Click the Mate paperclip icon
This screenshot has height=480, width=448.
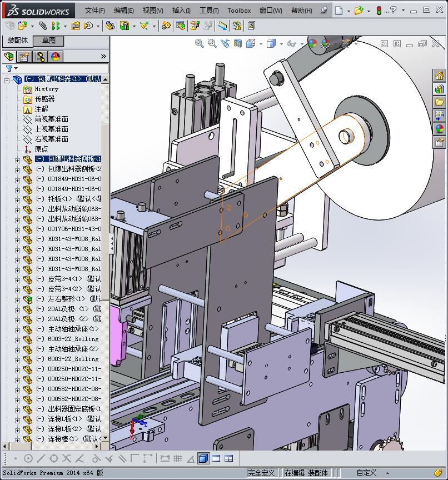coord(43,26)
